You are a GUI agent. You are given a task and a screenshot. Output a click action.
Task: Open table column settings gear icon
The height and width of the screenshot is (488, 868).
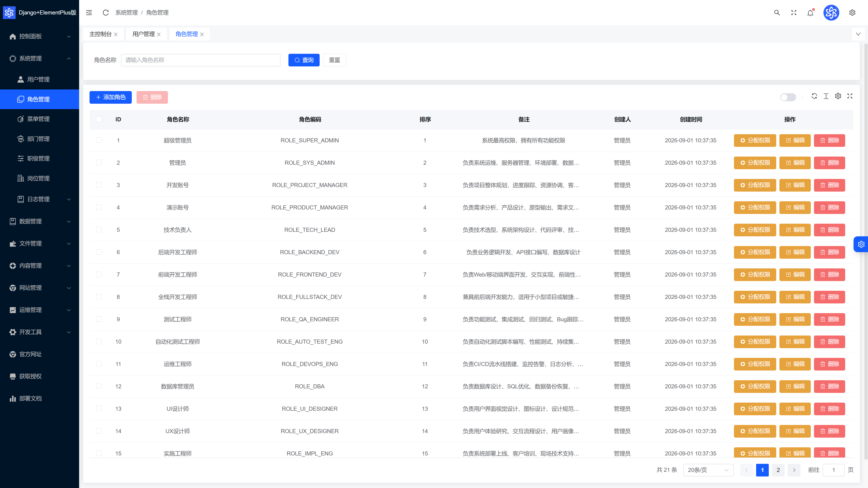pos(838,96)
